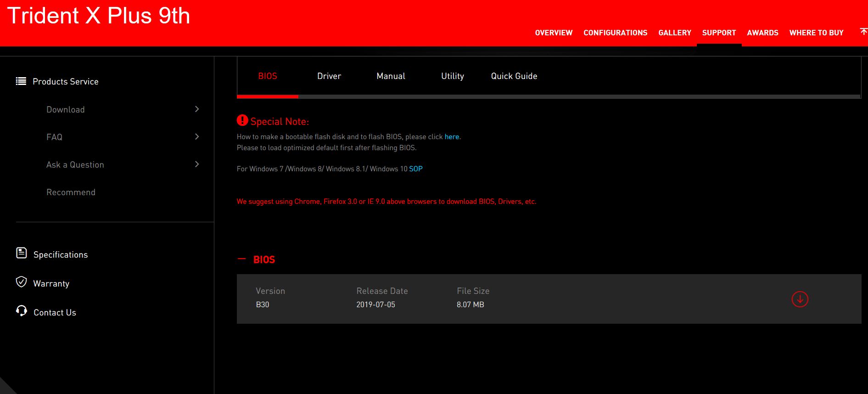Download the B30 BIOS file
The height and width of the screenshot is (394, 868).
[x=800, y=299]
